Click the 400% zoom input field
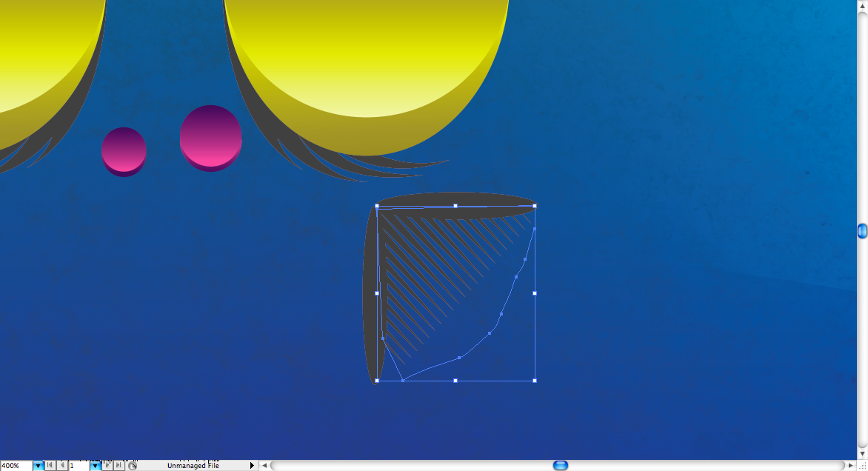The image size is (868, 471). click(16, 466)
